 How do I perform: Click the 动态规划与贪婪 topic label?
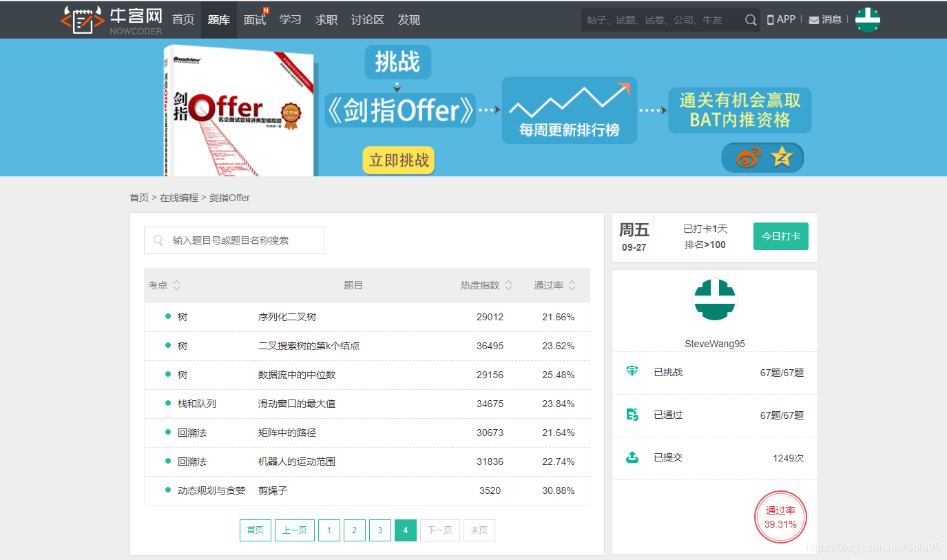211,490
